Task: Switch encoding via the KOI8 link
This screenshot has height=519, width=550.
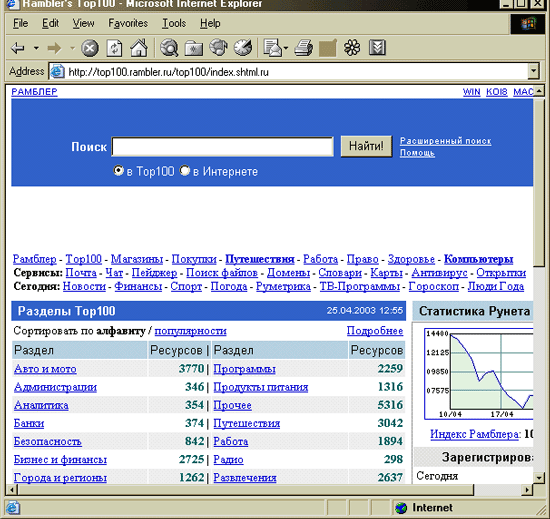Action: 497,92
